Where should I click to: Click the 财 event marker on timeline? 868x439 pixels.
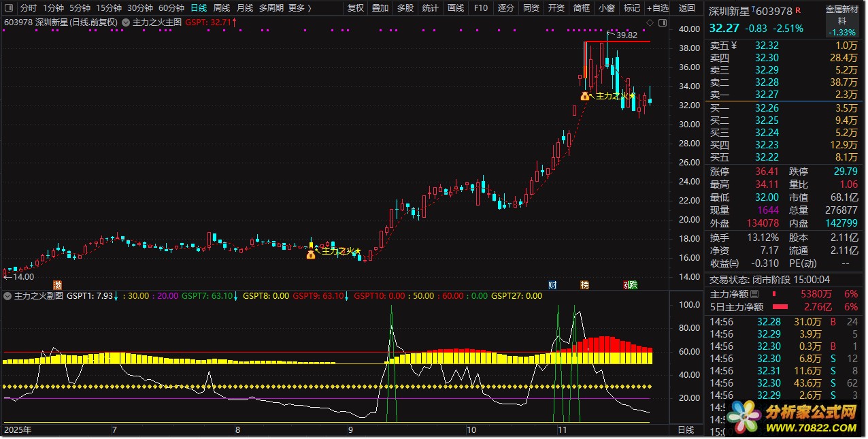[x=552, y=284]
